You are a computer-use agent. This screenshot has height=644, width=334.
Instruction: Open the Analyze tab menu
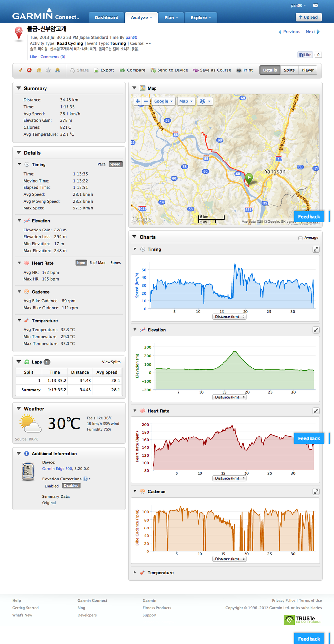pyautogui.click(x=141, y=18)
